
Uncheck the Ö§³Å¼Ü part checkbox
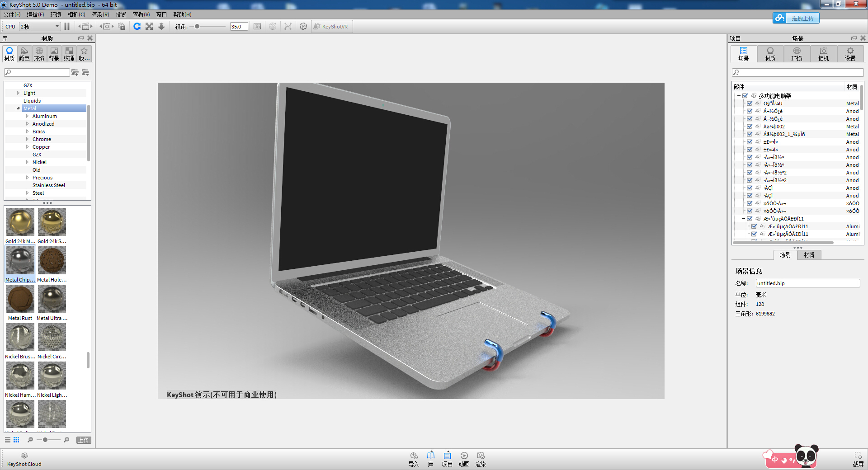click(750, 103)
